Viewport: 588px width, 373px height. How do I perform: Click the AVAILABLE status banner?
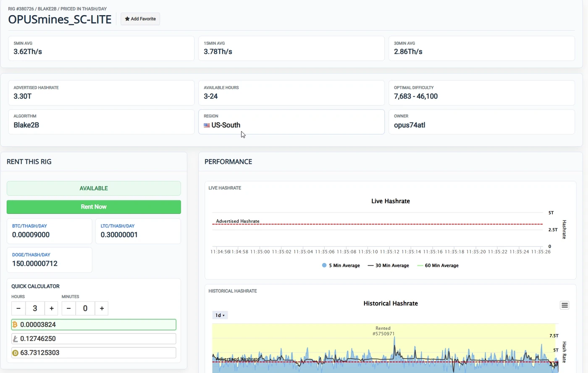pyautogui.click(x=94, y=188)
